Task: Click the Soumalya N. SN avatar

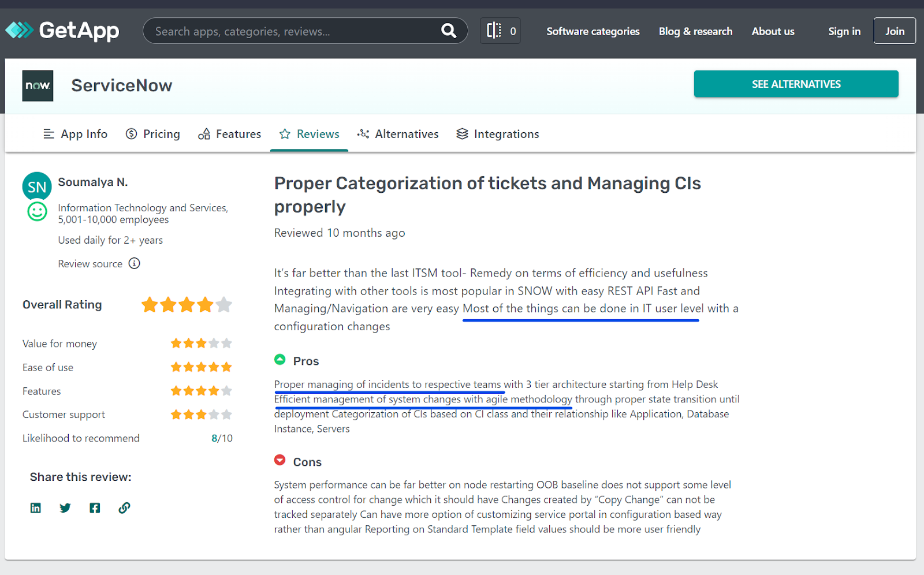Action: pyautogui.click(x=37, y=186)
